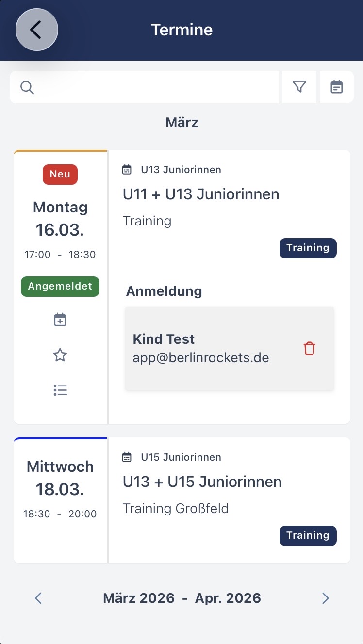Add Monday training to calendar icon
The image size is (363, 644).
[60, 320]
